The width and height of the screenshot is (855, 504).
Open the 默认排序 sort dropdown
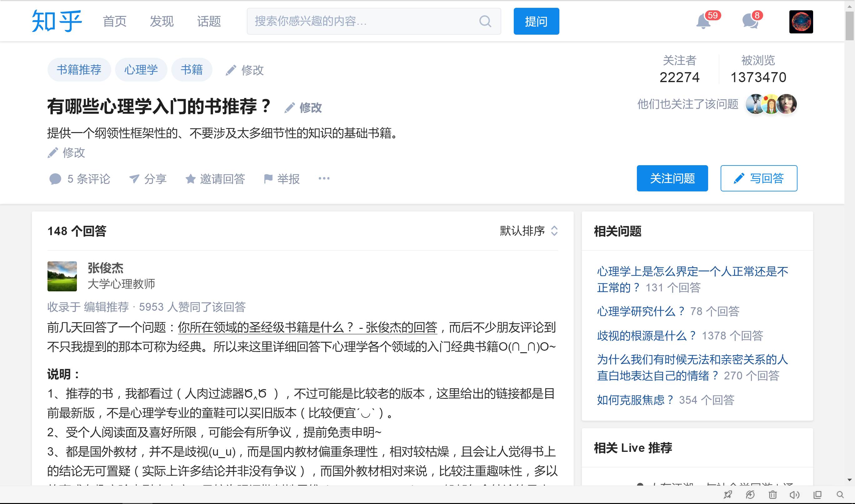[528, 231]
